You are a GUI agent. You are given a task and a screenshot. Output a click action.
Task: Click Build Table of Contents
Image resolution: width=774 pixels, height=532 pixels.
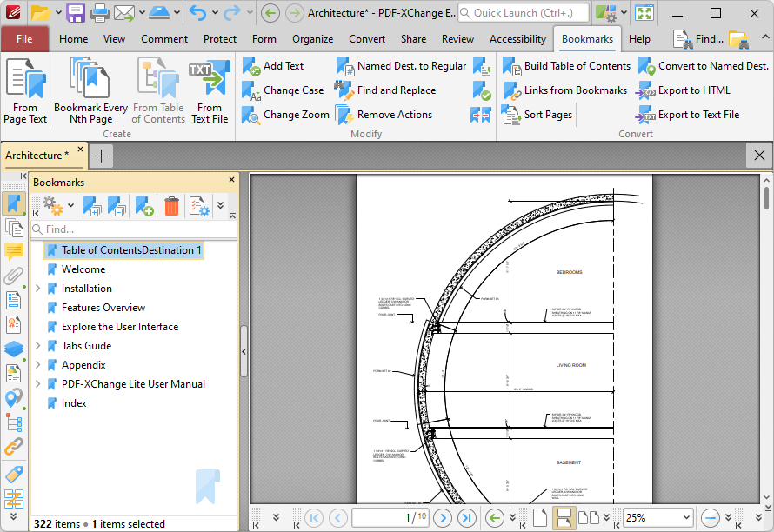[566, 66]
